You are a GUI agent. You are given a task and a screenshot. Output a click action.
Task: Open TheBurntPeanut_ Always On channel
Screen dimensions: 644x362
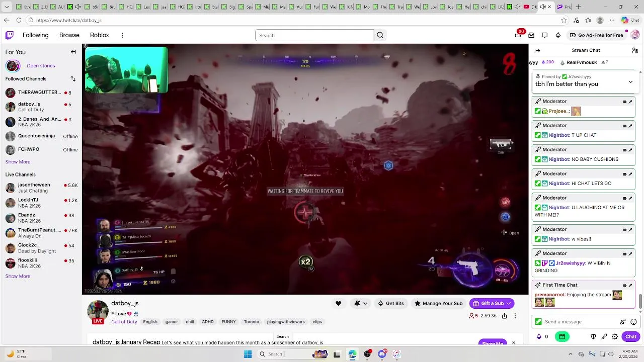coord(41,233)
